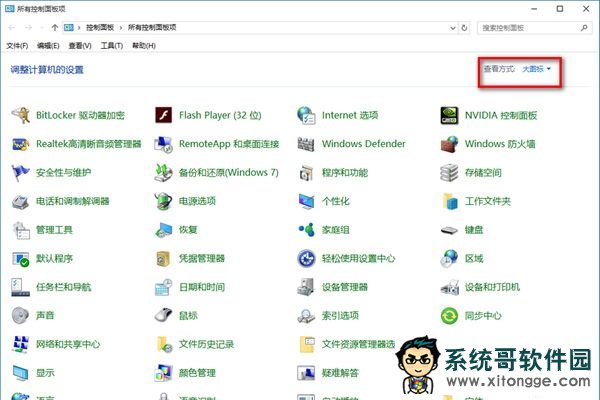Open Internet 选项
The width and height of the screenshot is (600, 400).
[349, 115]
